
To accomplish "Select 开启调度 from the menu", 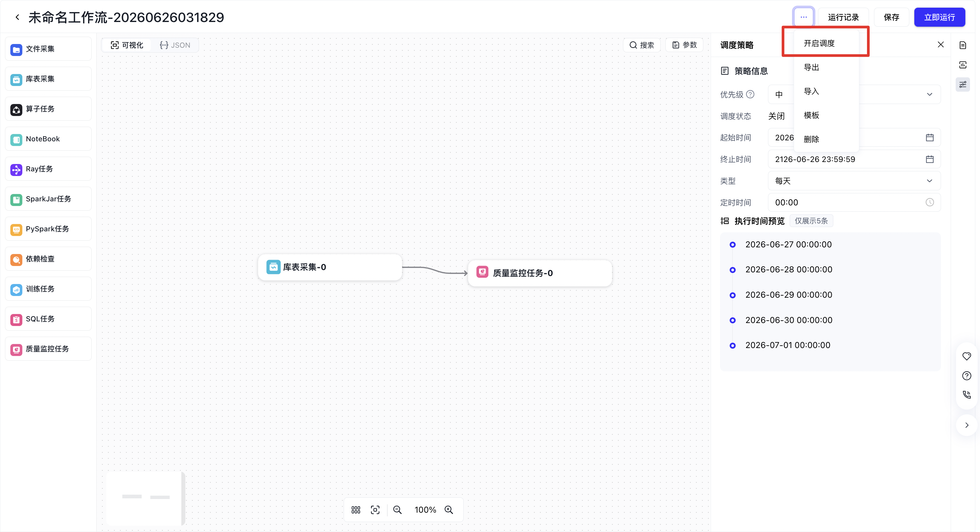I will (x=826, y=43).
